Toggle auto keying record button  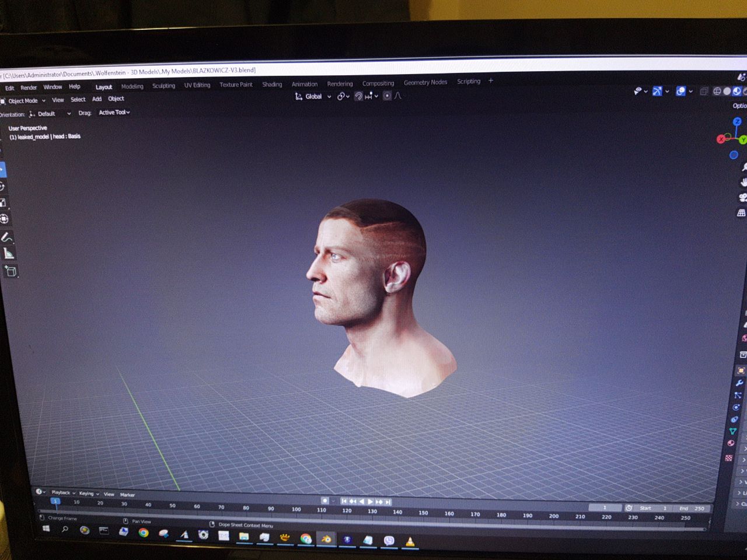325,501
